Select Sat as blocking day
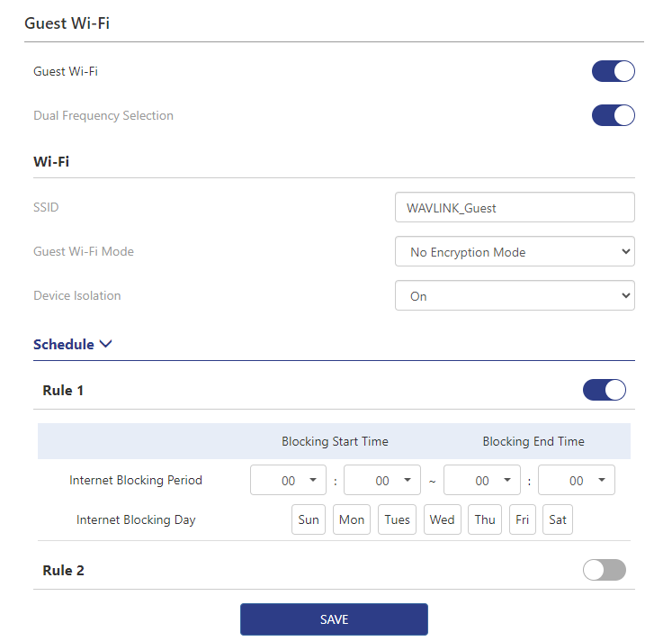 click(x=558, y=520)
